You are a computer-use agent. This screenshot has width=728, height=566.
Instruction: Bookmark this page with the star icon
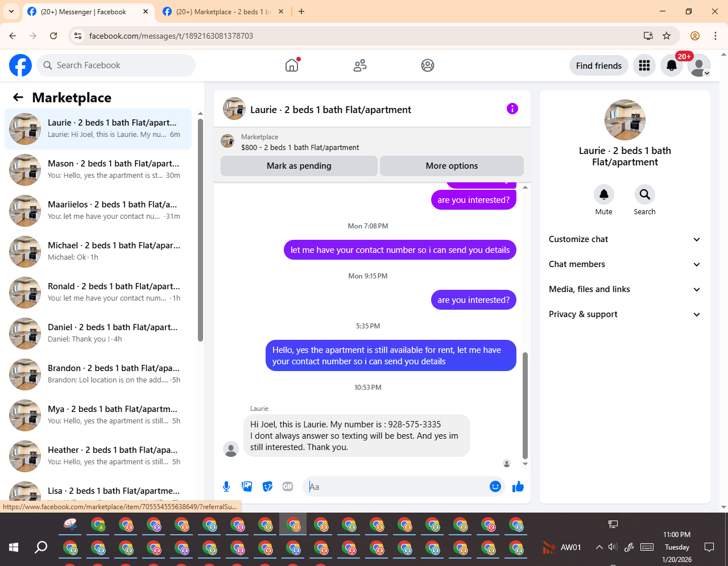click(x=667, y=36)
